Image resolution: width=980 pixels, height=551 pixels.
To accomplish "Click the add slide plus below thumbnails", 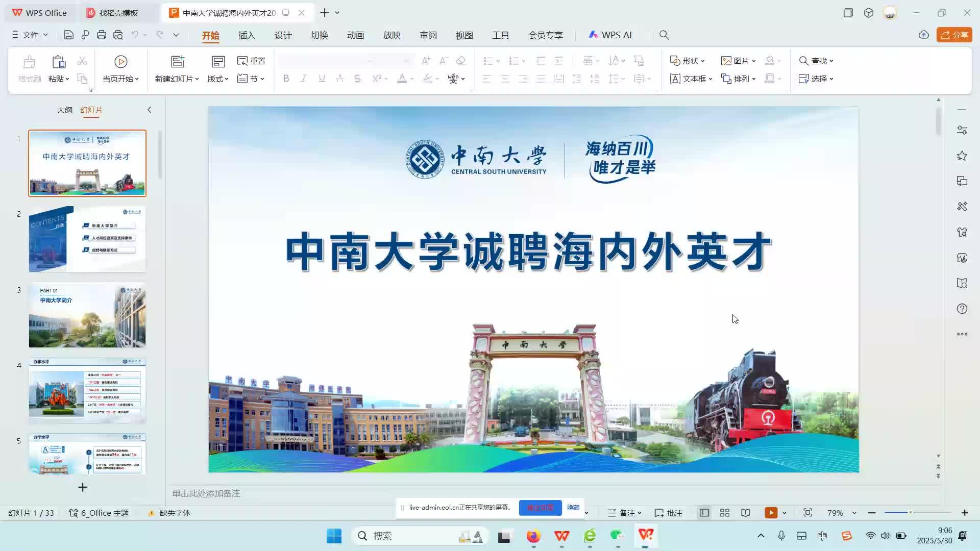I will 82,487.
